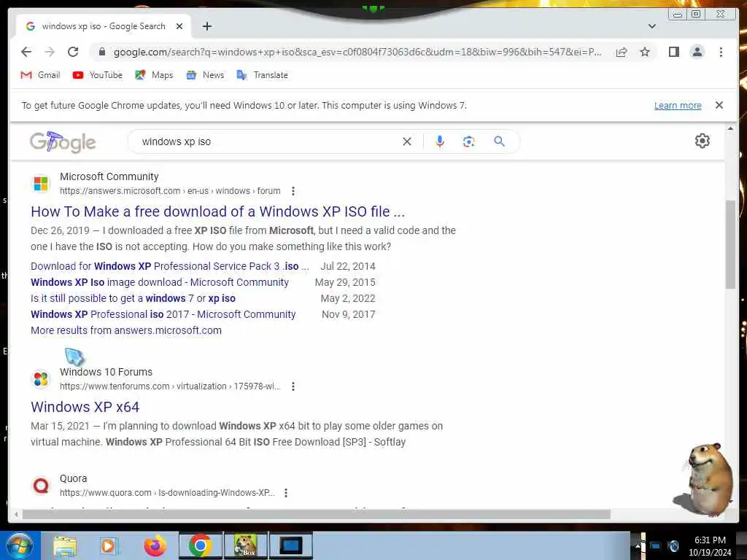Image resolution: width=747 pixels, height=560 pixels.
Task: Click More results from answers.microsoft.com
Action: [126, 330]
